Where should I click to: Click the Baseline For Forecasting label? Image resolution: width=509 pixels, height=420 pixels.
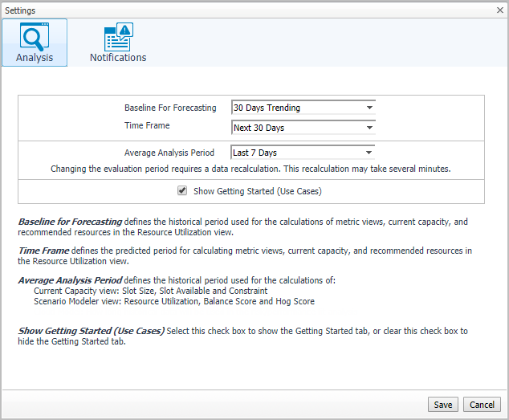click(170, 108)
